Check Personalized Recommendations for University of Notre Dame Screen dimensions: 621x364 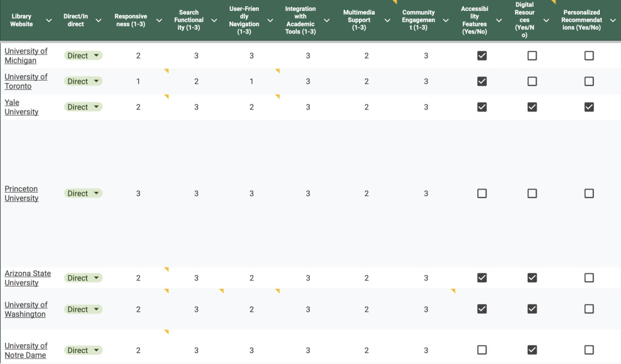(589, 349)
